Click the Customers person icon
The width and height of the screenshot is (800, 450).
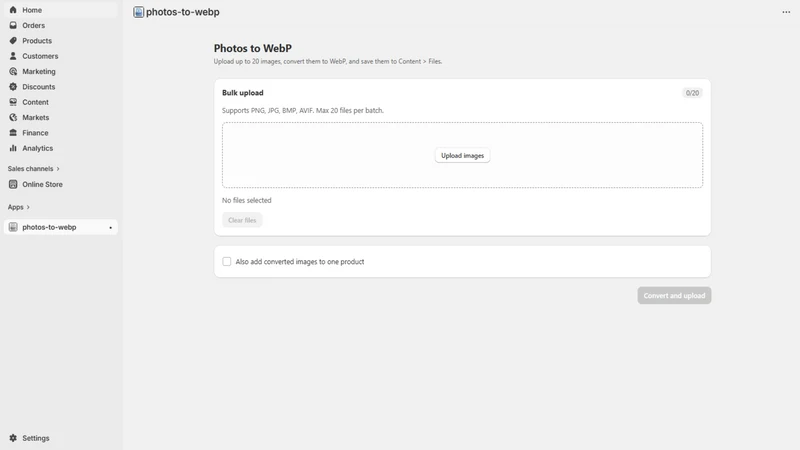pyautogui.click(x=13, y=56)
